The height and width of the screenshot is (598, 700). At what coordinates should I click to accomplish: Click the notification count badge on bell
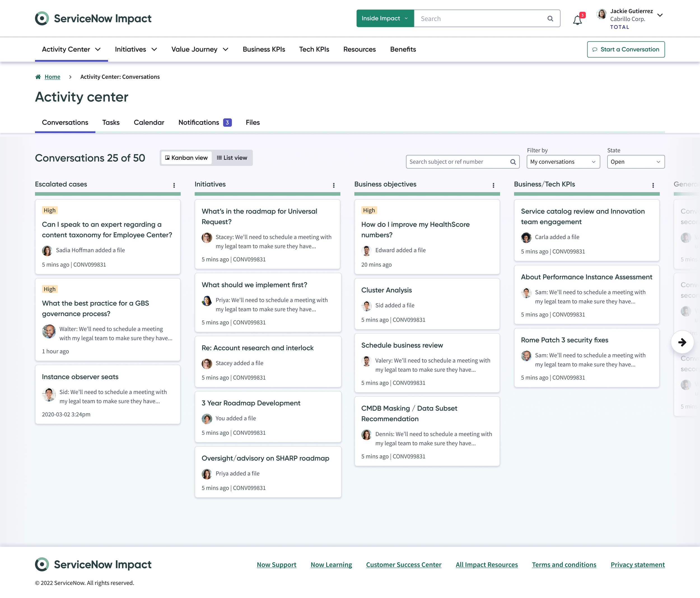[582, 15]
